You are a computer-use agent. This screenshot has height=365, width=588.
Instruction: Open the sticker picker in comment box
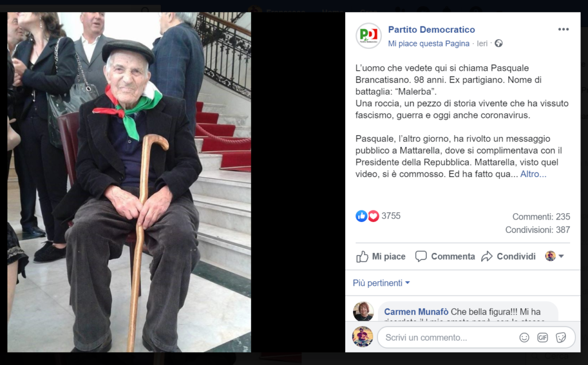point(561,337)
